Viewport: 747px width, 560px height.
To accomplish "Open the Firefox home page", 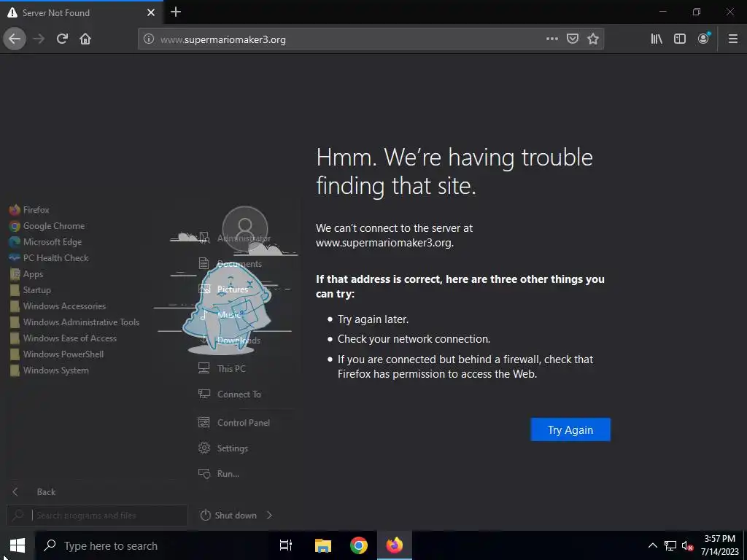I will (x=85, y=39).
